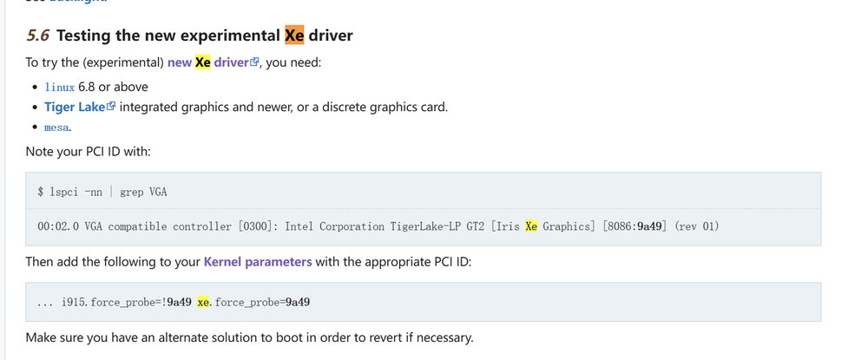This screenshot has height=360, width=868.
Task: Click final bold "9a49" after "xe.force_probe="
Action: pyautogui.click(x=298, y=302)
